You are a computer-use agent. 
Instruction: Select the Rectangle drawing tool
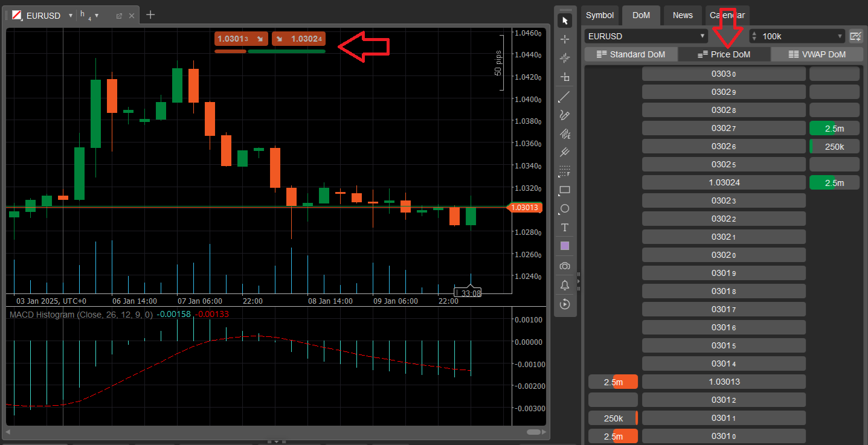click(565, 190)
